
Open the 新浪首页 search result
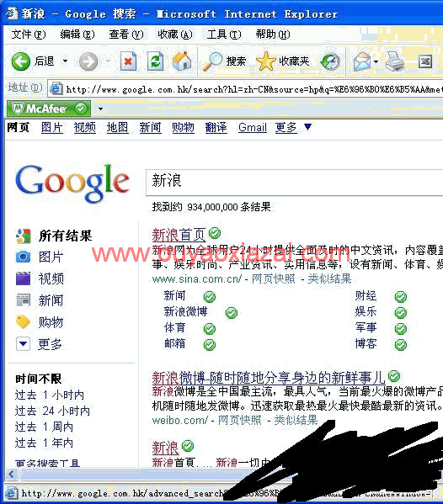click(x=179, y=235)
